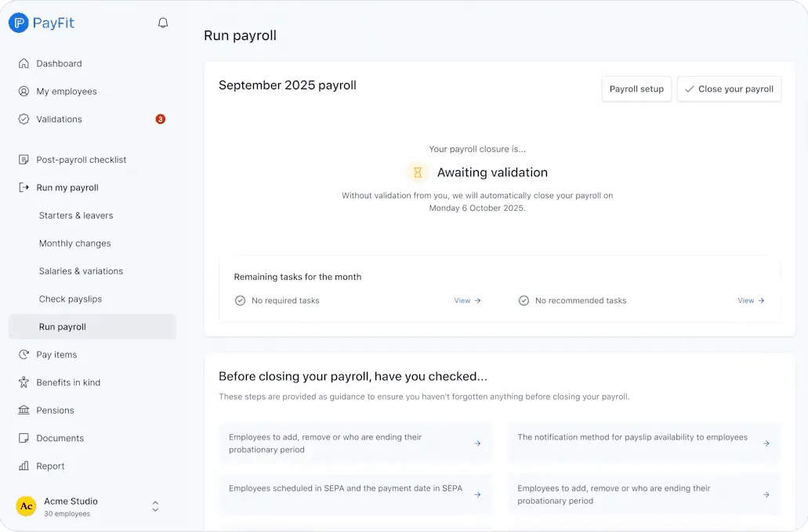Click the No recommended tasks checkmark
This screenshot has width=808, height=532.
click(523, 300)
